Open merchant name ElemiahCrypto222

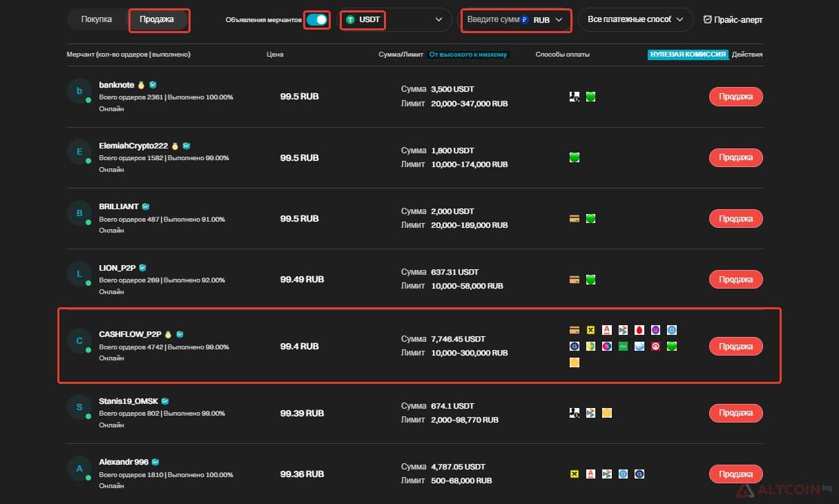pos(133,146)
